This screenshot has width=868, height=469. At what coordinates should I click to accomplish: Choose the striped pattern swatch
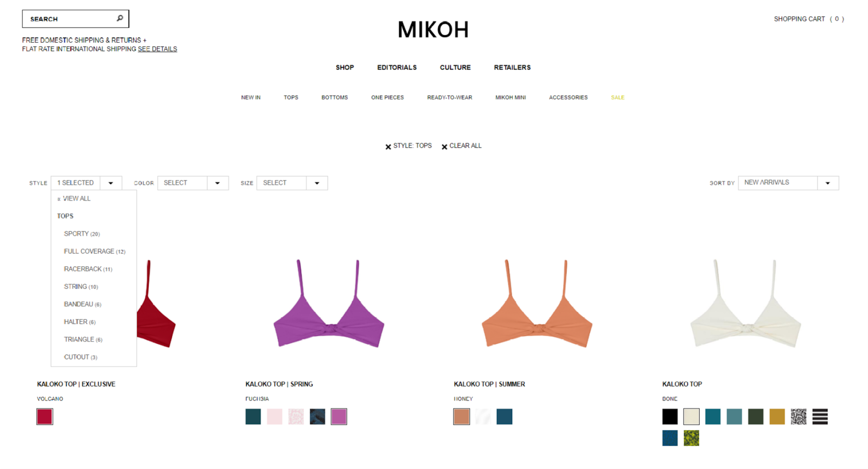(820, 416)
